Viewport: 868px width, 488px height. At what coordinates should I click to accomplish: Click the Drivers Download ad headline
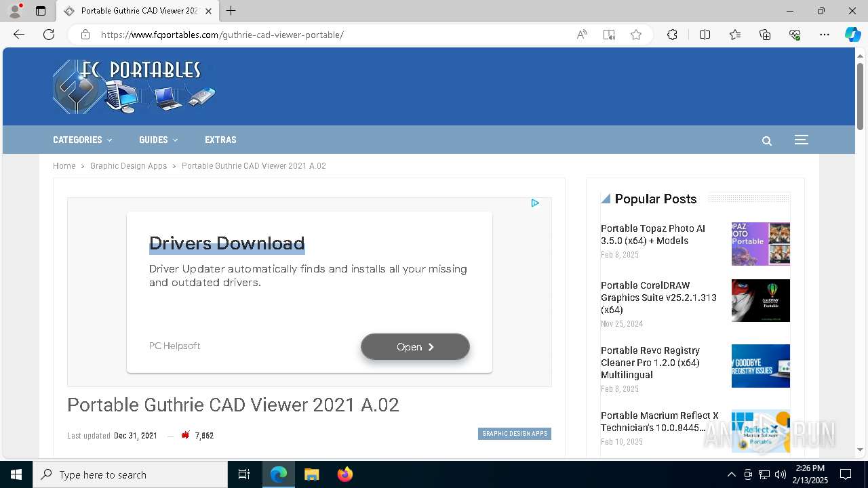pyautogui.click(x=226, y=243)
